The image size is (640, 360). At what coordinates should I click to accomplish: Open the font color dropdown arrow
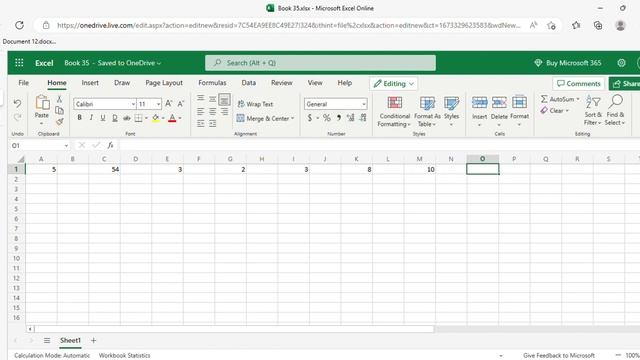(x=180, y=118)
